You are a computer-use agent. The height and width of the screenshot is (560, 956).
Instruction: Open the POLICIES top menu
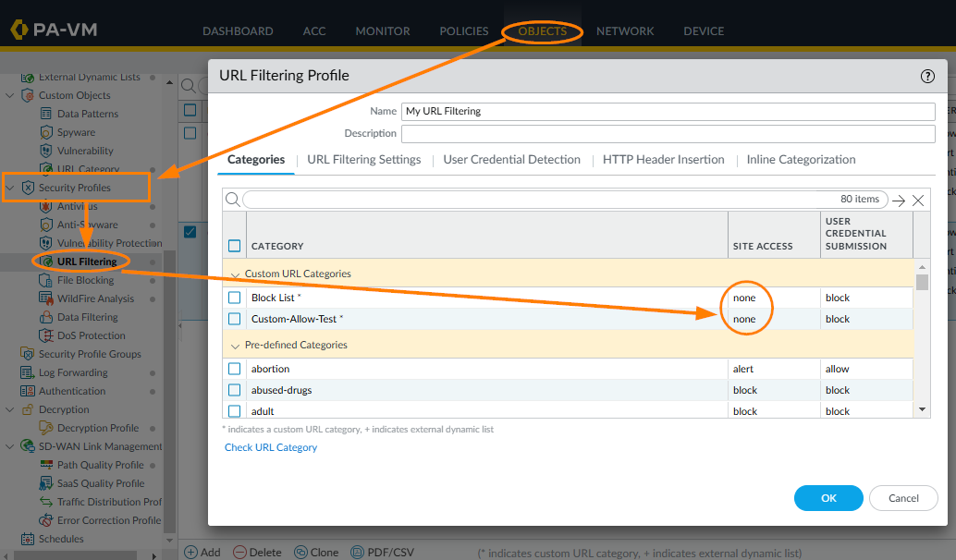[463, 30]
